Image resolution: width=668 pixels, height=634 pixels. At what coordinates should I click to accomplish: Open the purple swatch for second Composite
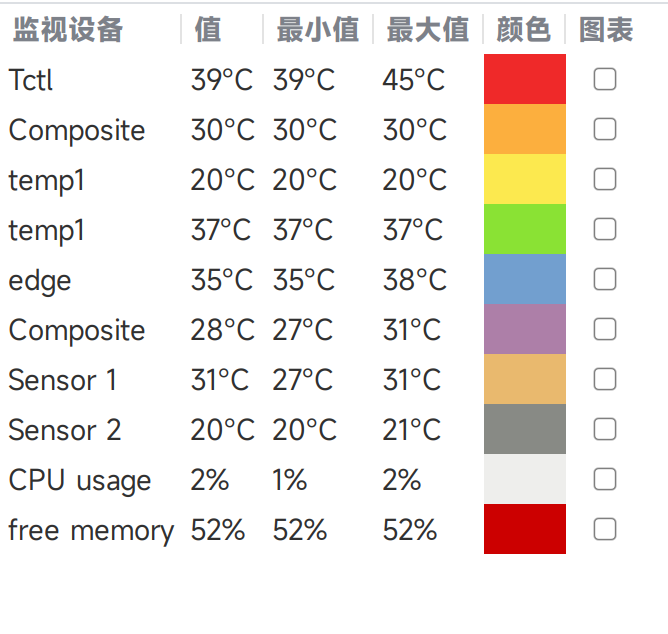524,329
